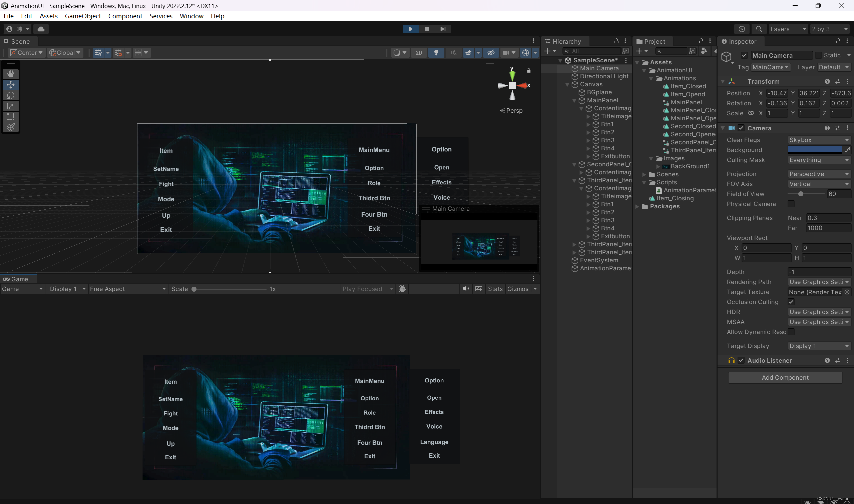Open the cloud services icon
This screenshot has width=854, height=504.
click(41, 29)
